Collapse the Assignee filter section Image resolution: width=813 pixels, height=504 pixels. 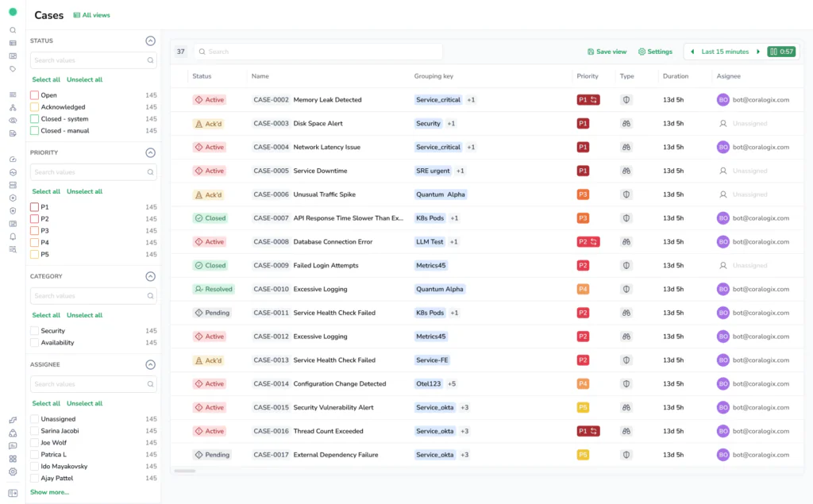click(150, 365)
